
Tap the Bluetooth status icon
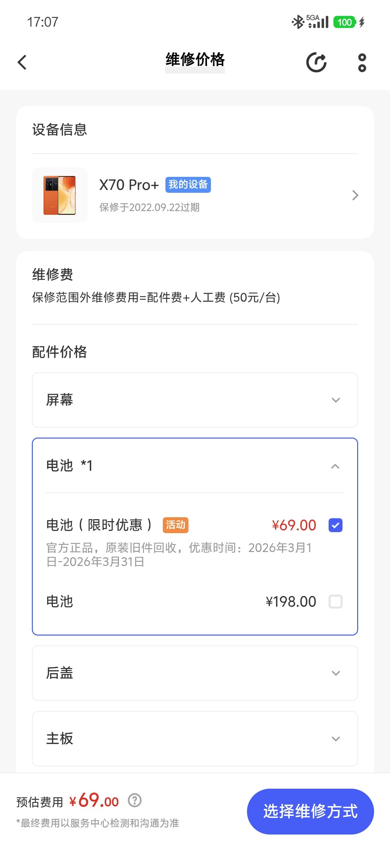298,22
